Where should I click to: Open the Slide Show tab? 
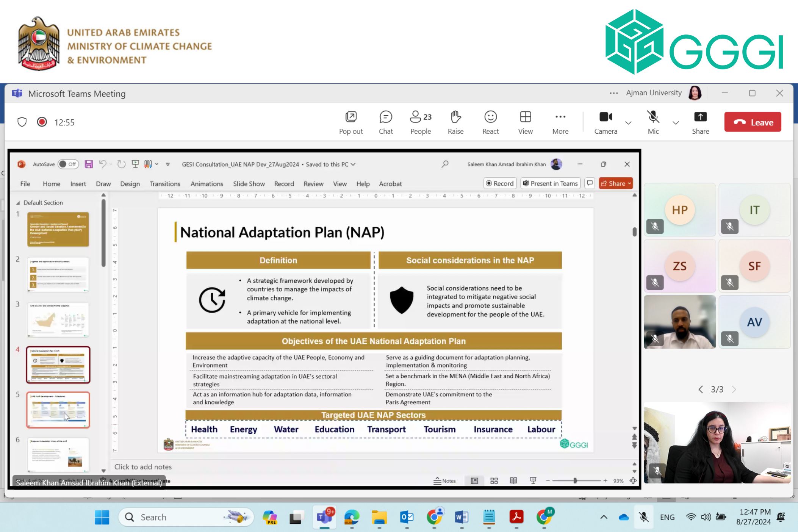[x=249, y=184]
